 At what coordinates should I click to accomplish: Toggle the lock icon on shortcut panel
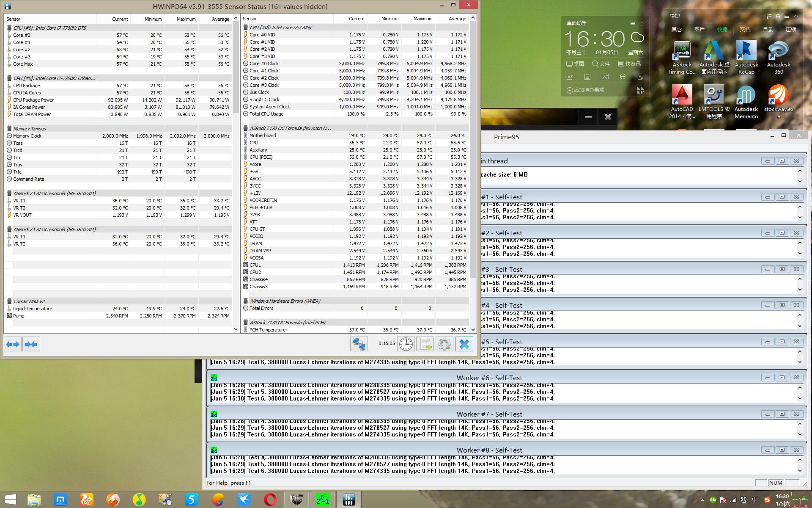click(778, 17)
